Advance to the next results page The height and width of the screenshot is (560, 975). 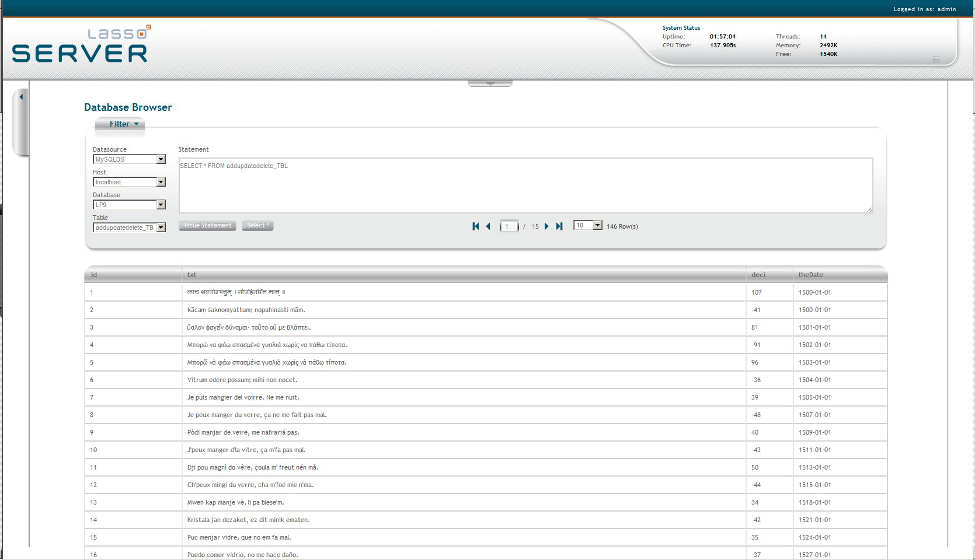pyautogui.click(x=546, y=226)
